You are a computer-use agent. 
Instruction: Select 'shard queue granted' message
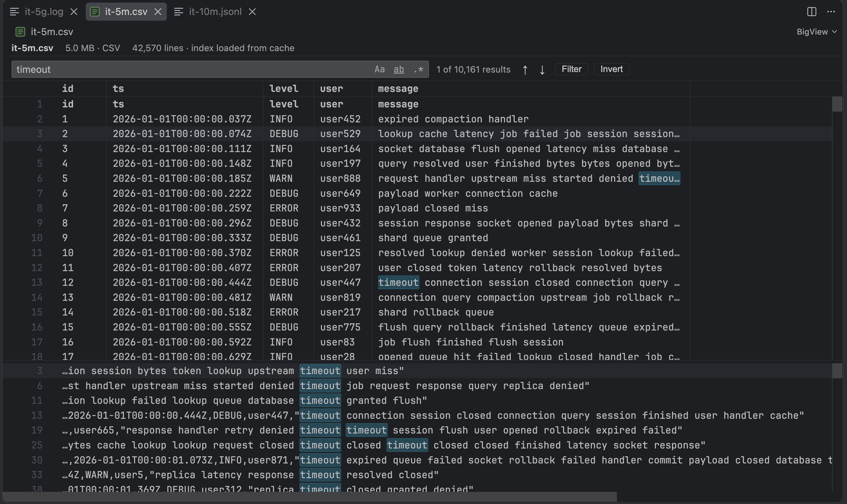point(433,238)
